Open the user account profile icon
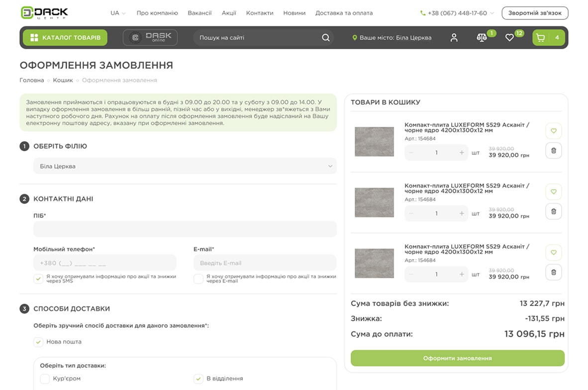This screenshot has height=390, width=588. click(454, 38)
